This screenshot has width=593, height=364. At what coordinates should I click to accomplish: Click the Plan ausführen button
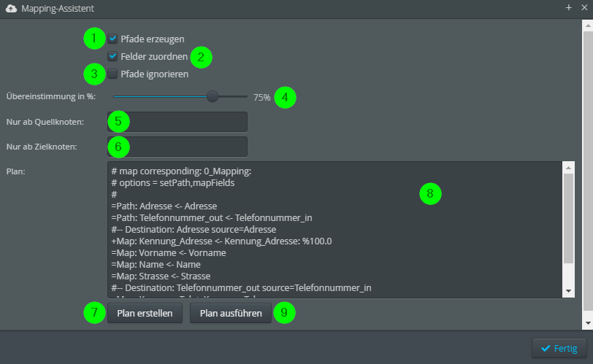(x=231, y=313)
